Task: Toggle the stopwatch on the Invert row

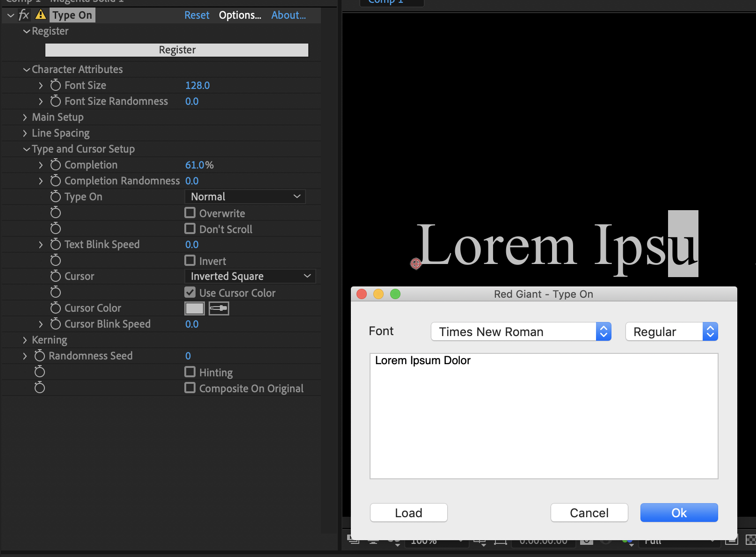Action: [56, 260]
